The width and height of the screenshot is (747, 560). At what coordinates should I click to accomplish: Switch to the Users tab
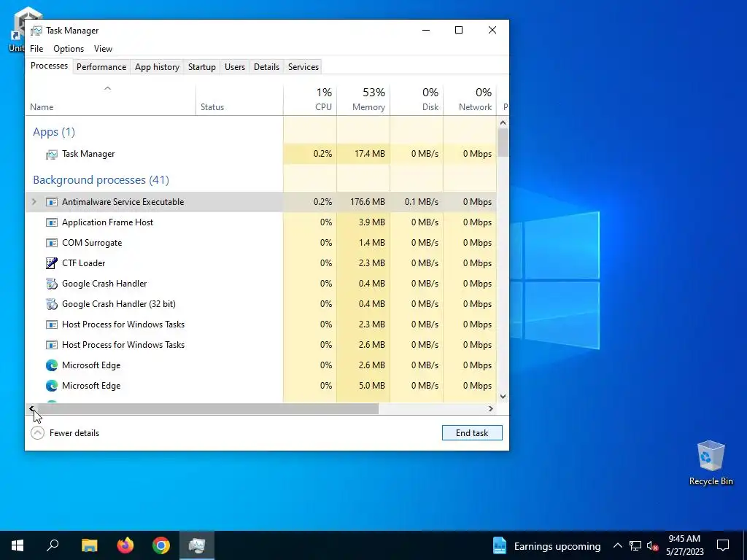[x=235, y=67]
